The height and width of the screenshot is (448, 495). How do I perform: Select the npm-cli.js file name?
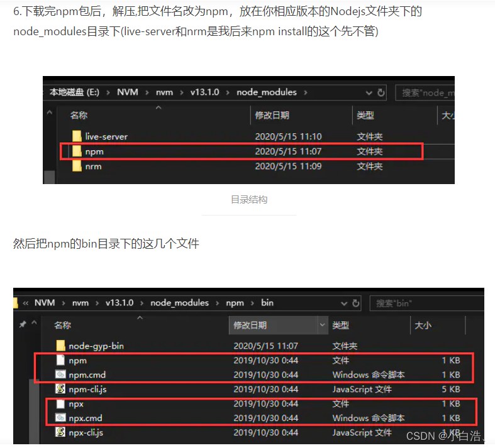tap(88, 390)
